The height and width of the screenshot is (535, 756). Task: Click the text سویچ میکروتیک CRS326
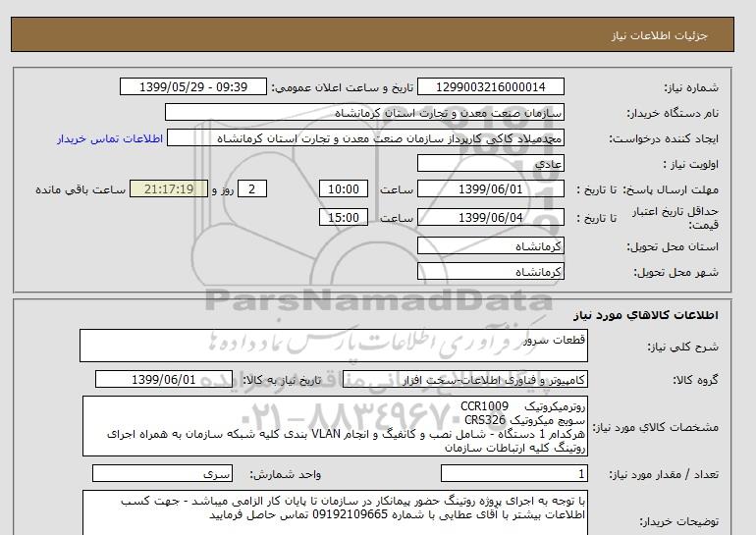tap(525, 420)
